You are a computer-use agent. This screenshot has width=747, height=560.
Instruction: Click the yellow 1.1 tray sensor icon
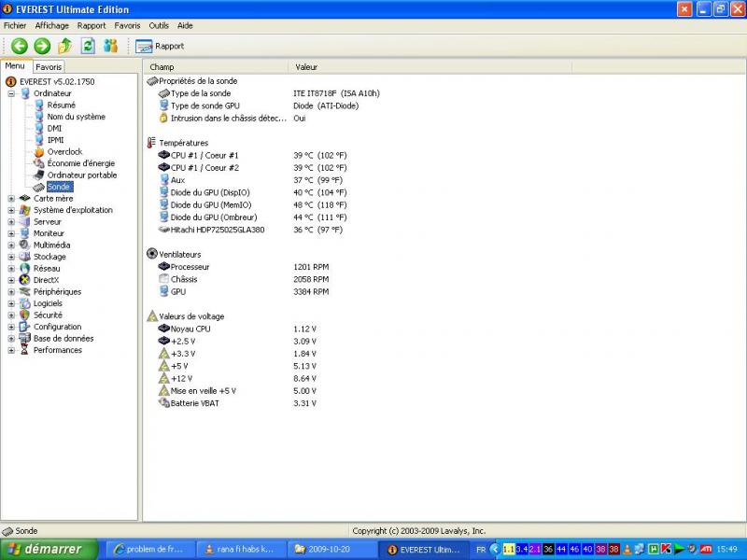tap(509, 549)
